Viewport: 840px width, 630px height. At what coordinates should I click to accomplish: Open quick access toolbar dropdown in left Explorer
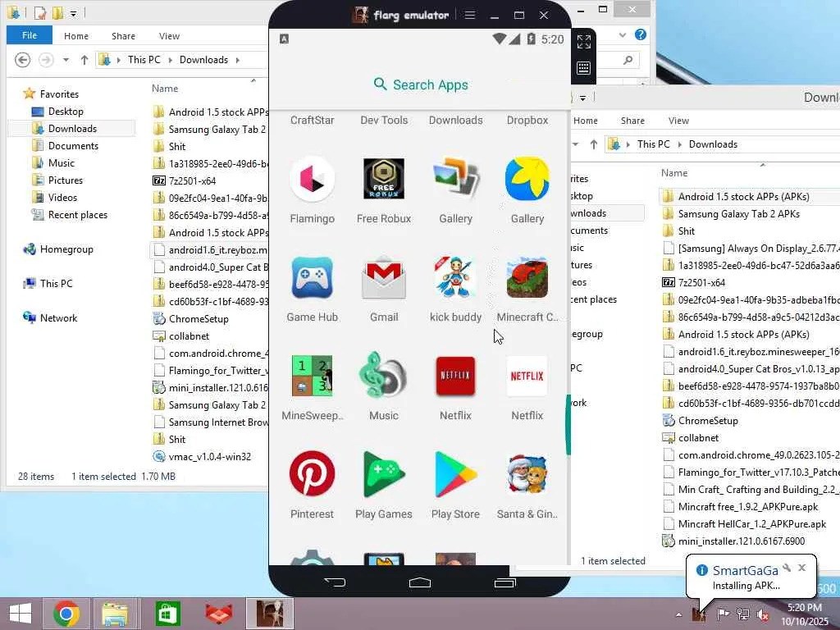pyautogui.click(x=73, y=13)
